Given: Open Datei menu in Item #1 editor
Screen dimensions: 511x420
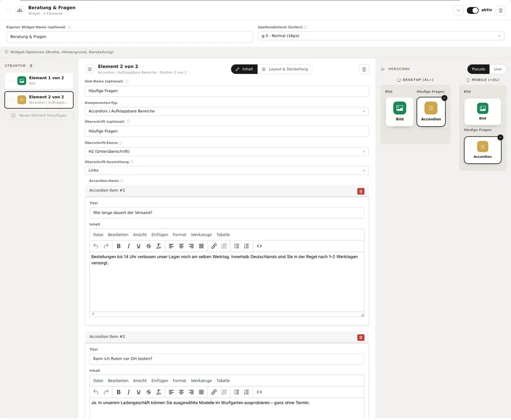Looking at the screenshot, I should pyautogui.click(x=98, y=235).
